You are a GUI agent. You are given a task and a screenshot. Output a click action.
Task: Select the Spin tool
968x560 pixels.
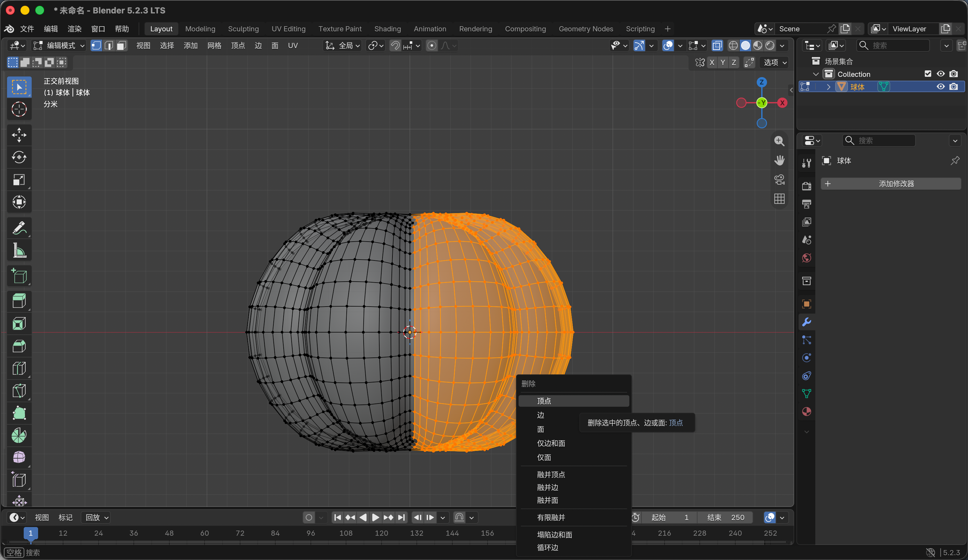pyautogui.click(x=19, y=436)
